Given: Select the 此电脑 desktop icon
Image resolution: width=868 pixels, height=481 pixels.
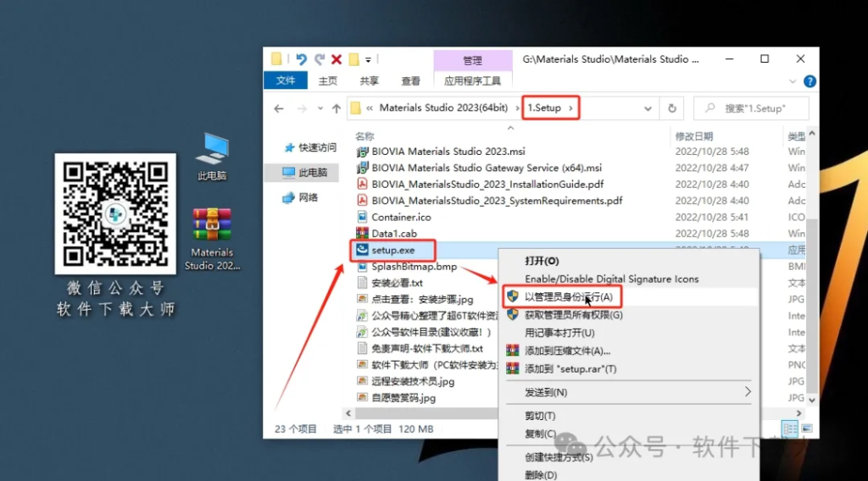Looking at the screenshot, I should (212, 157).
